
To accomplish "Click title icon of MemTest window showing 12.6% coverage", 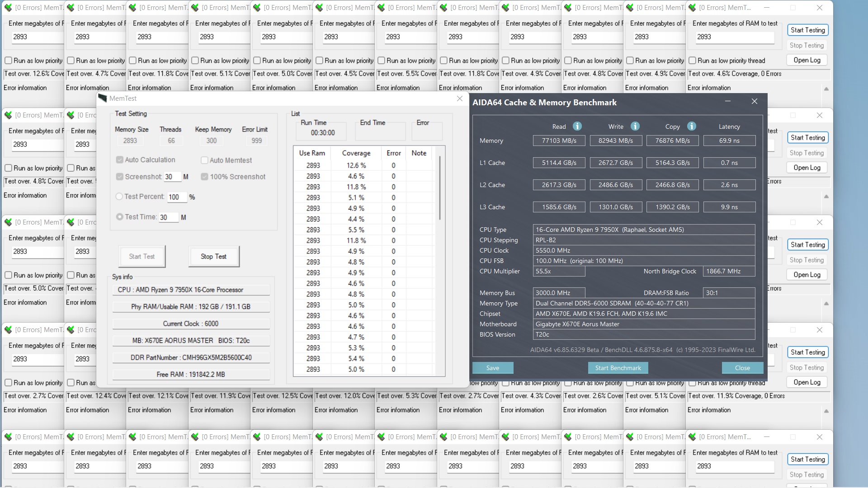I will pos(8,8).
